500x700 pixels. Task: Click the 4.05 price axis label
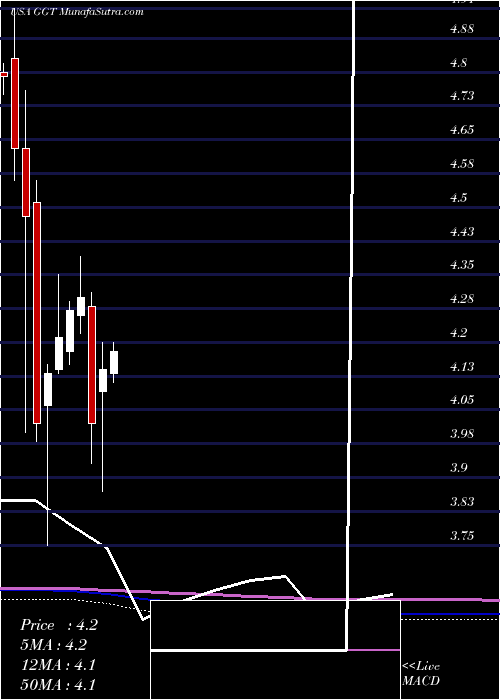(462, 400)
